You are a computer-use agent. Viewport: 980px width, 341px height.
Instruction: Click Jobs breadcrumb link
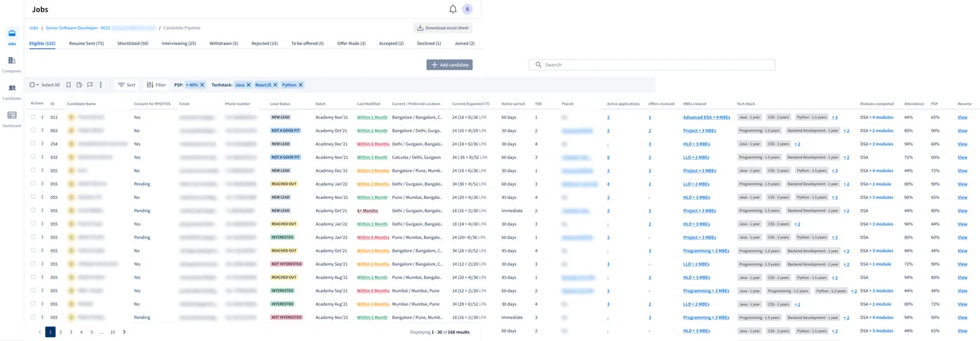[x=34, y=28]
